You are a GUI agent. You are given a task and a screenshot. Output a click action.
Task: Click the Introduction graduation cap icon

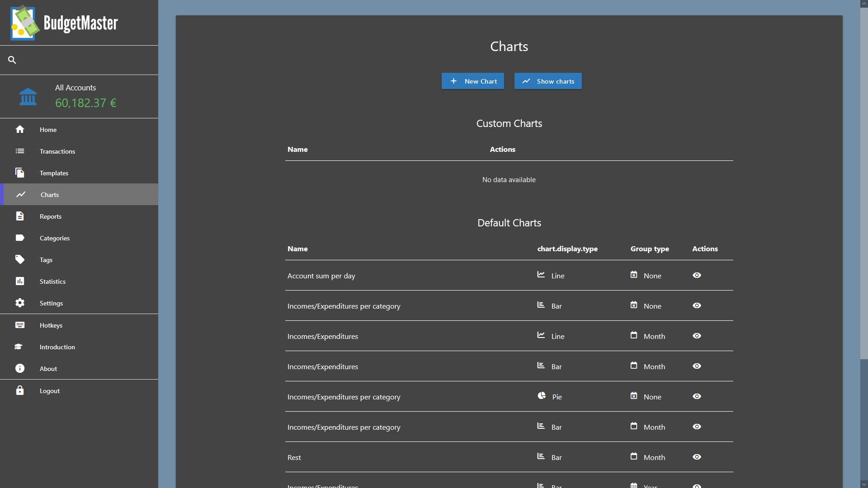click(19, 347)
